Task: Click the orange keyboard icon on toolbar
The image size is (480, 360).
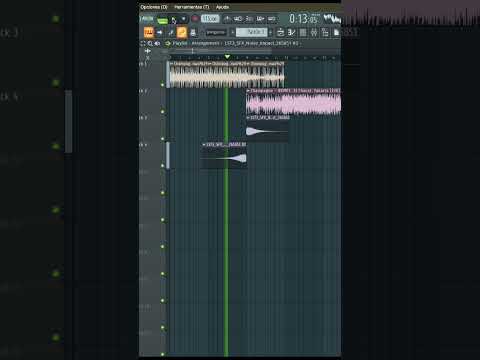Action: coord(149,32)
